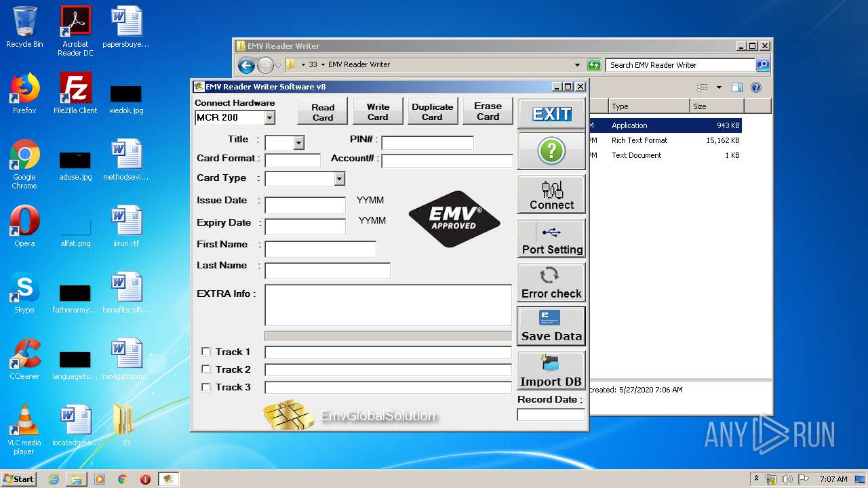
Task: Open Port Setting via USB icon
Action: click(551, 239)
